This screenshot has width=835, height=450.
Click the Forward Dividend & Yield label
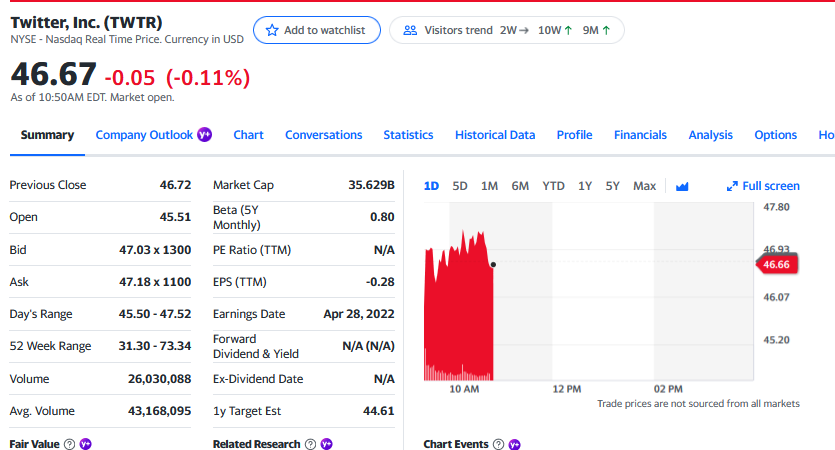(256, 347)
